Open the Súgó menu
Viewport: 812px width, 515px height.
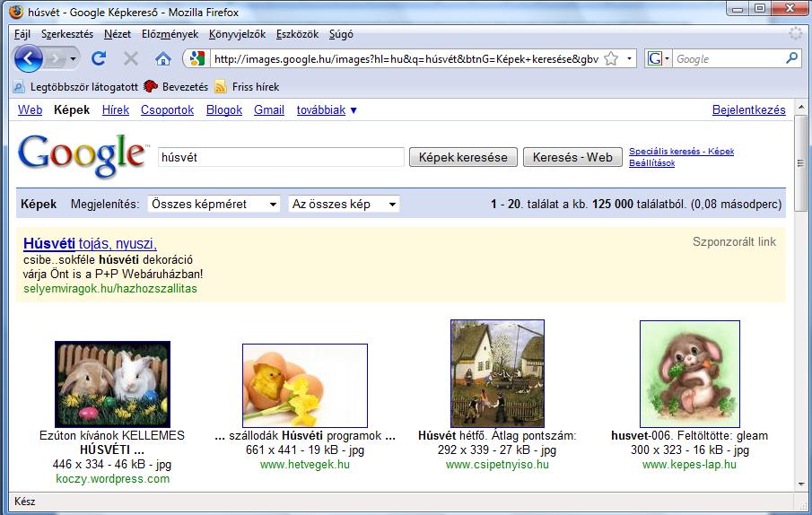341,34
